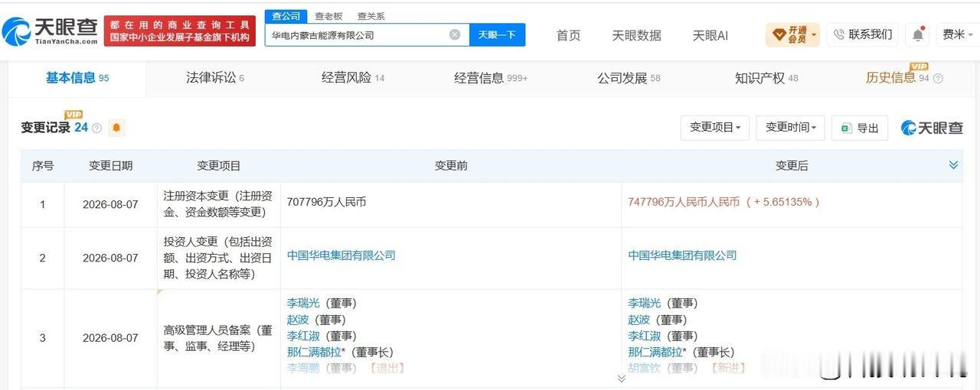Image resolution: width=980 pixels, height=390 pixels.
Task: Expand row 3 with the bottom double-chevron
Action: tap(622, 378)
